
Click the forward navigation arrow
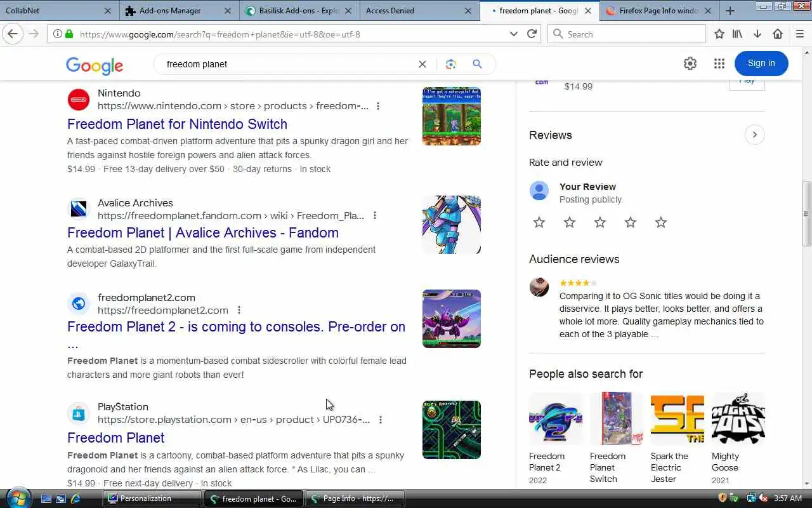coord(34,34)
